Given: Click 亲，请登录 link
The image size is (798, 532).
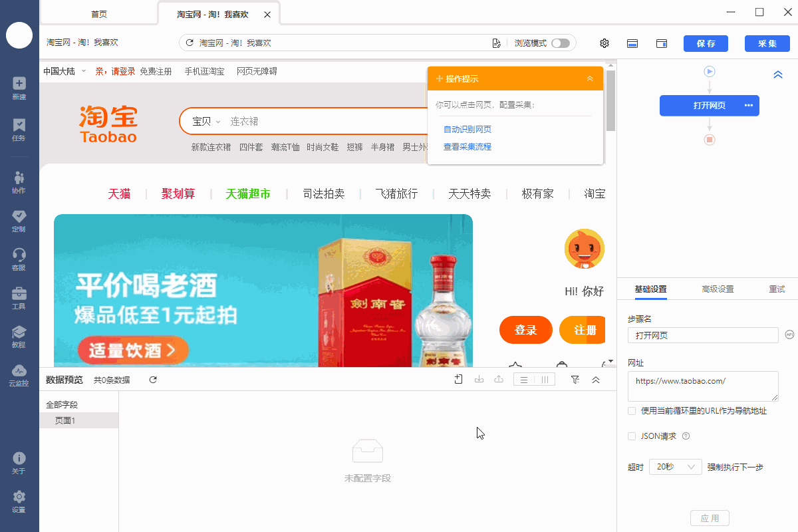Looking at the screenshot, I should point(116,71).
